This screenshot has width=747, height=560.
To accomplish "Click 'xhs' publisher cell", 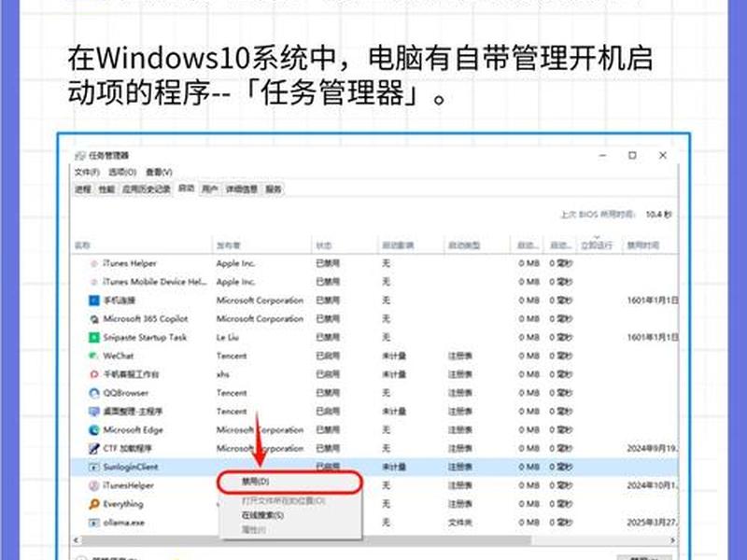I will click(223, 374).
